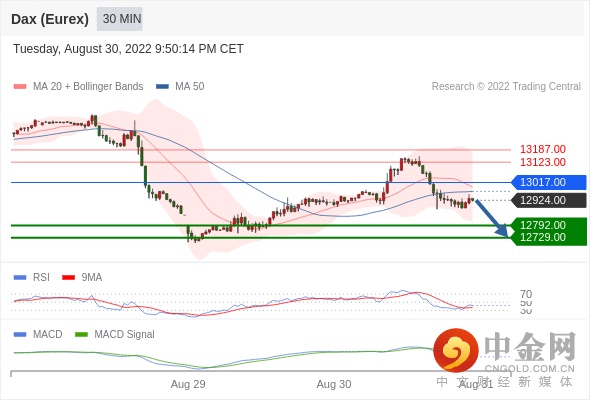590x400 pixels.
Task: Click the MACD legend blue swatch
Action: coord(20,335)
